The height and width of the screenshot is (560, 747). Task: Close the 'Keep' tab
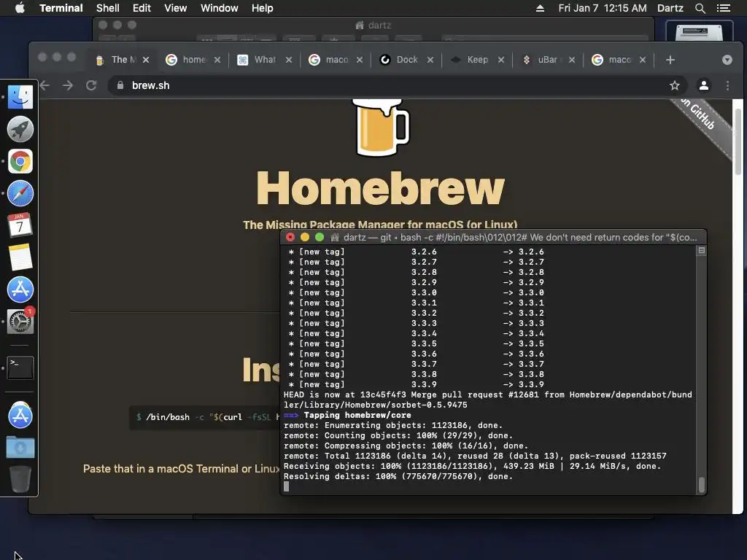click(500, 60)
